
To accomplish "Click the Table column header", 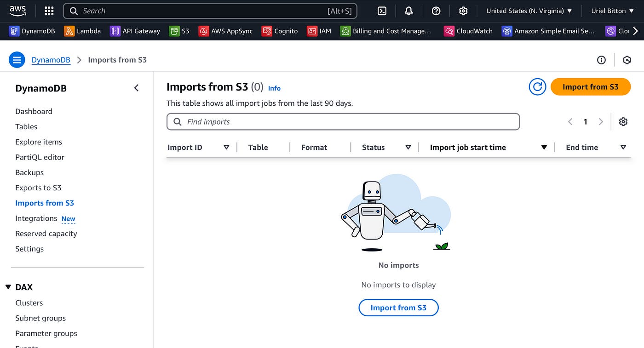I will click(x=258, y=147).
